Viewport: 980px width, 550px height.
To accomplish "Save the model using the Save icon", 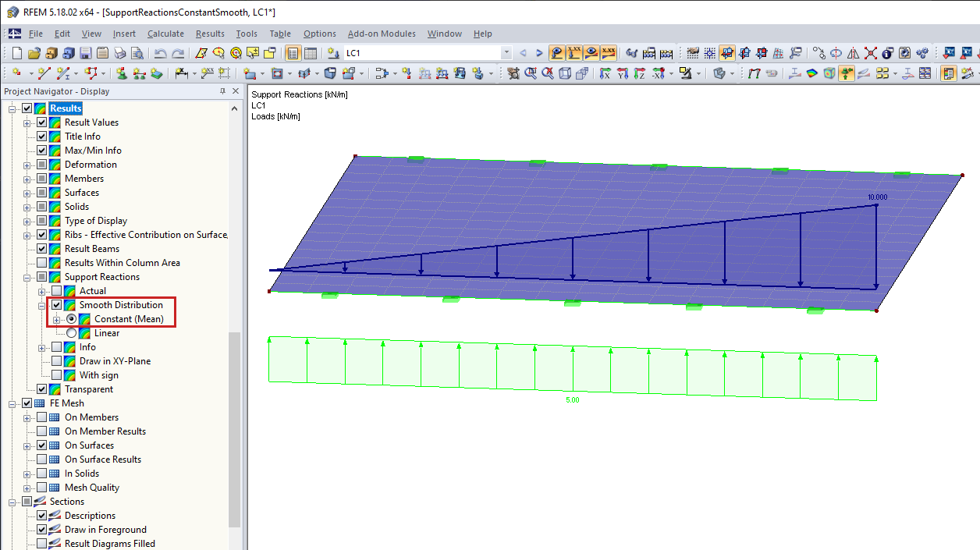I will (86, 53).
